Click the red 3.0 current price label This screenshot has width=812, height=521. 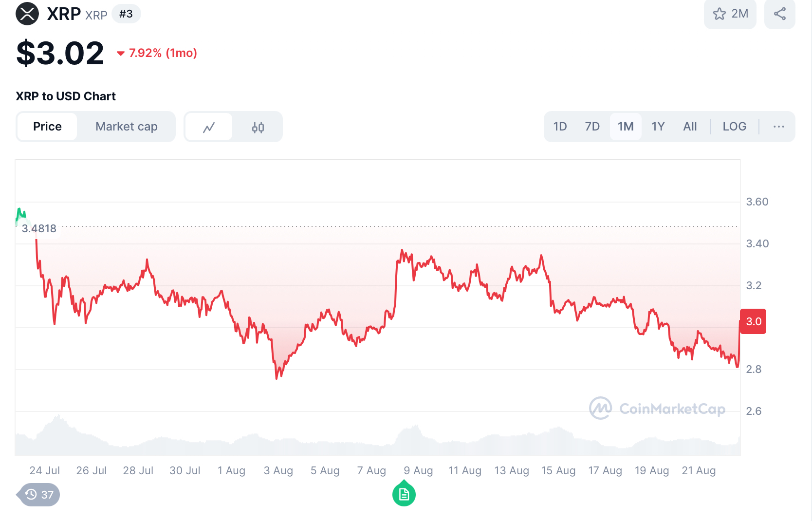(x=753, y=321)
